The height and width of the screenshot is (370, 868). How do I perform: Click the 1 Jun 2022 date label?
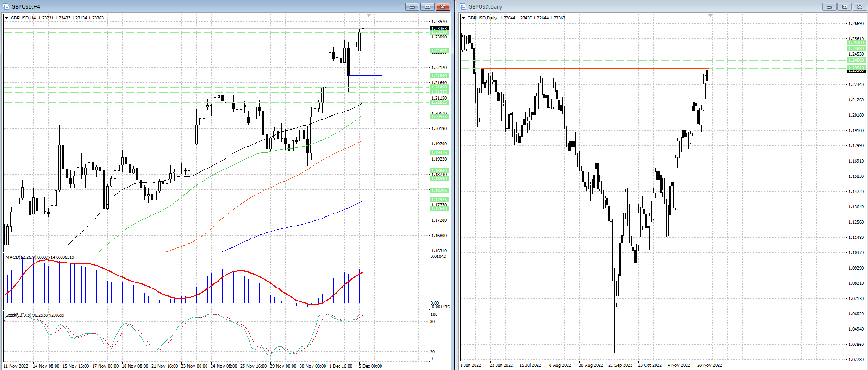[x=471, y=365]
